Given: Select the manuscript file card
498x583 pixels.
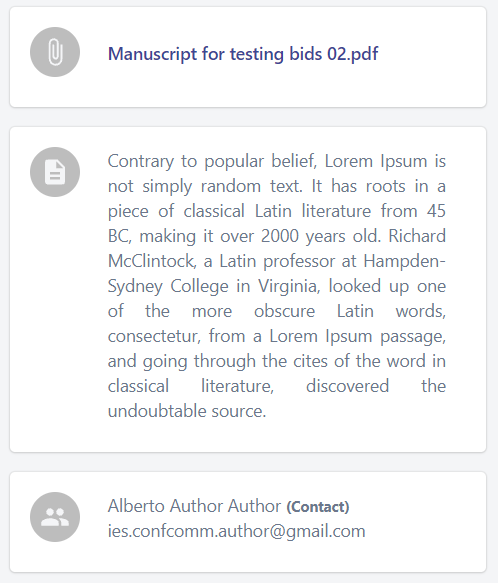Looking at the screenshot, I should (x=248, y=57).
